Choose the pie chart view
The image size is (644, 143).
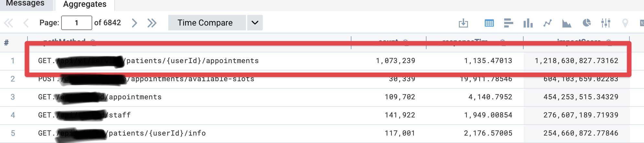point(586,23)
